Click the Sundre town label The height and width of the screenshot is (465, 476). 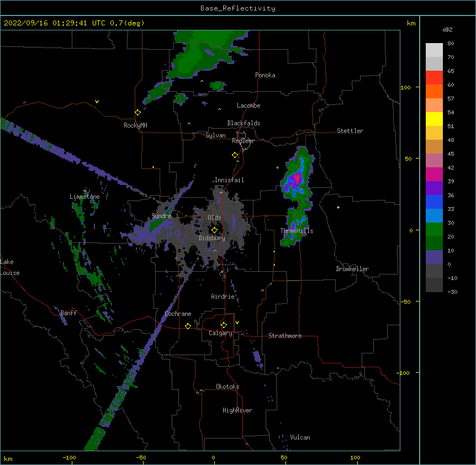tap(161, 216)
